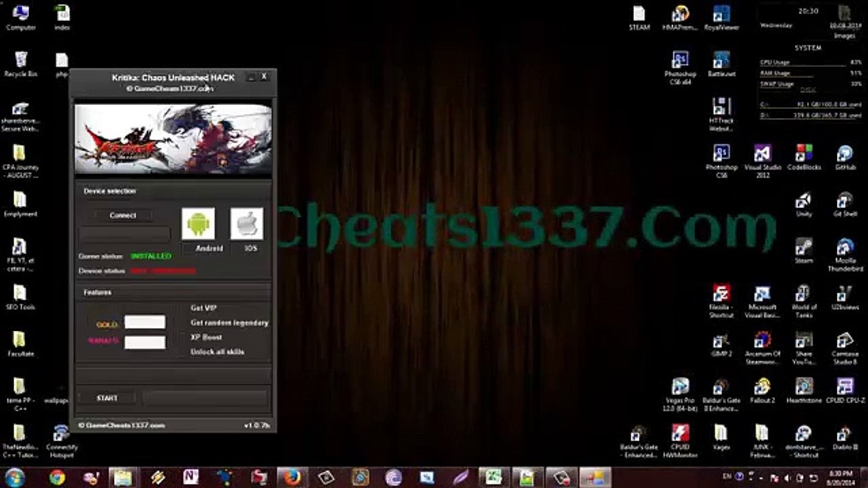Click the v1.0.7b version label
The height and width of the screenshot is (488, 868).
click(x=256, y=426)
